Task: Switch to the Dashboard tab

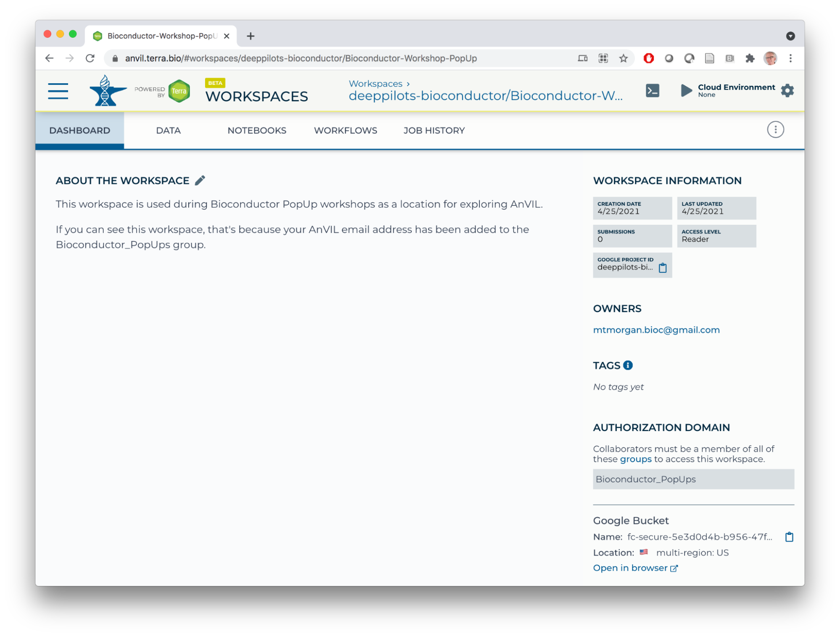Action: coord(79,130)
